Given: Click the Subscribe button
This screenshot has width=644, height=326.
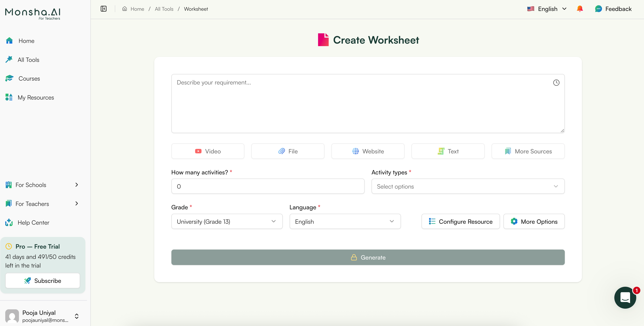Looking at the screenshot, I should tap(42, 281).
